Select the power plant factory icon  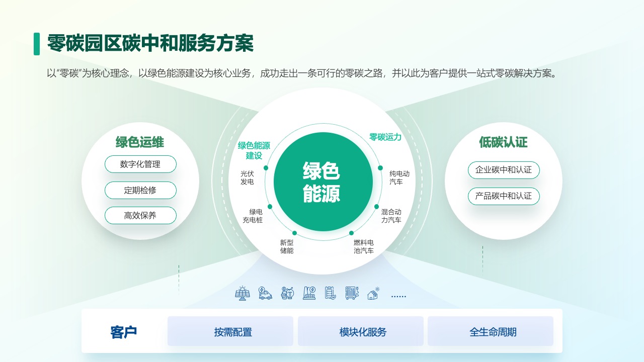309,293
